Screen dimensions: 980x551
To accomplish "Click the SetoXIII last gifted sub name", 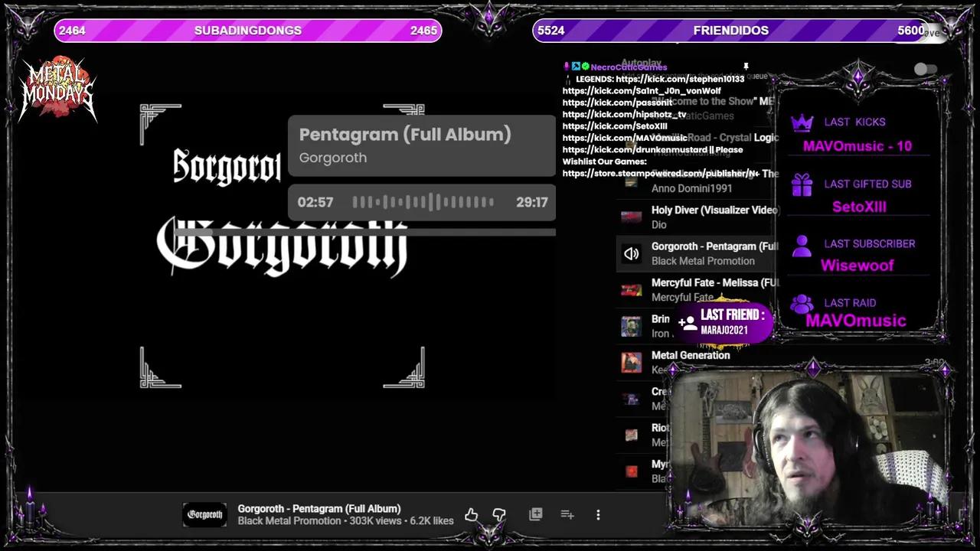I will [859, 207].
